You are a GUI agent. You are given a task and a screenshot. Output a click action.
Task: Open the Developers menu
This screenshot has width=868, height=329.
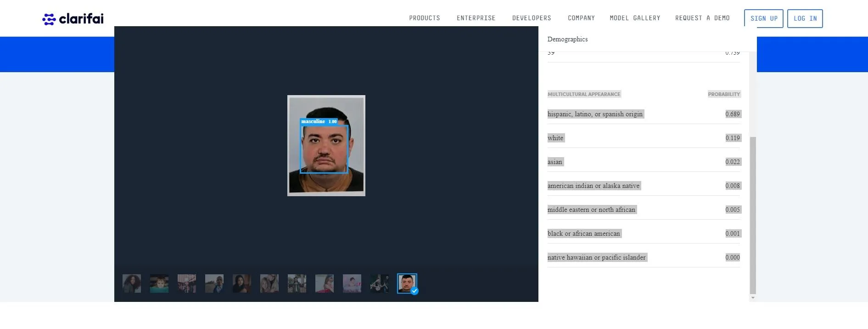coord(532,18)
